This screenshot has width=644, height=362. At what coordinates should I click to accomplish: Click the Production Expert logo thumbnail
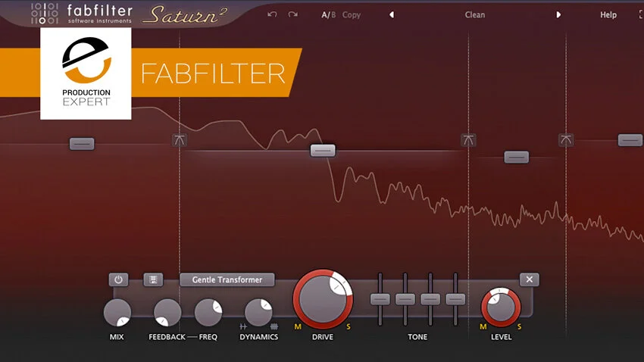click(x=86, y=73)
